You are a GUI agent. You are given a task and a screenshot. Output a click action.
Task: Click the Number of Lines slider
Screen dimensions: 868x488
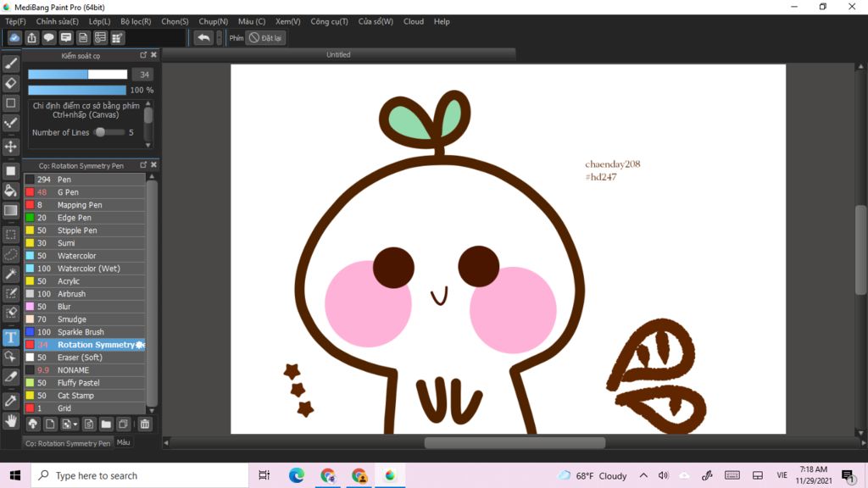(100, 132)
